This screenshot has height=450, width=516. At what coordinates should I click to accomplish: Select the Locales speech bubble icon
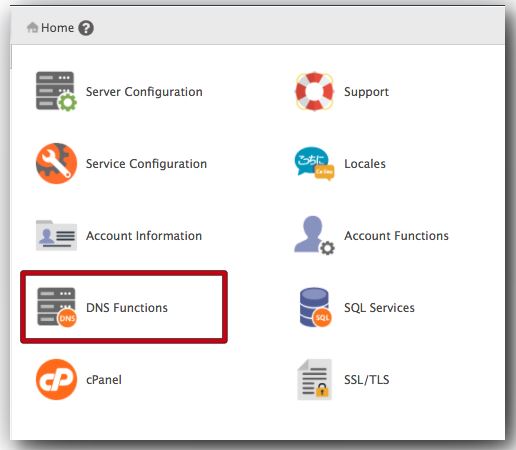tap(314, 163)
